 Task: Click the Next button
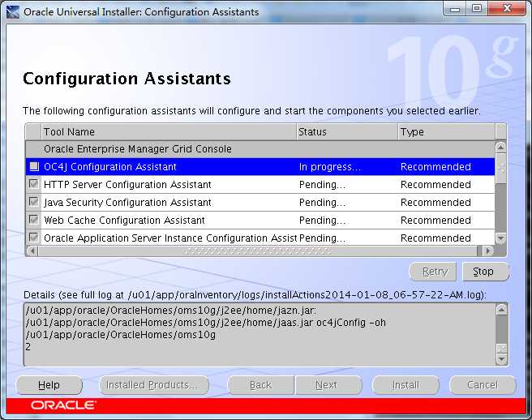[x=328, y=385]
